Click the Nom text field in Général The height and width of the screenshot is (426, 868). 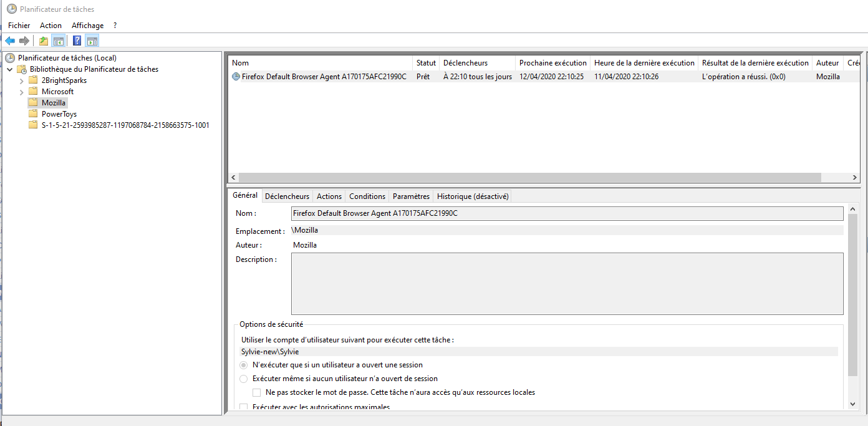[x=567, y=213]
